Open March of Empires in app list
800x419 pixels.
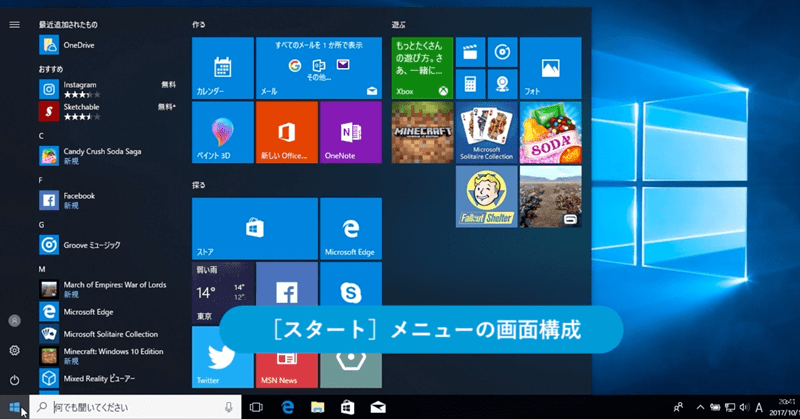(108, 289)
